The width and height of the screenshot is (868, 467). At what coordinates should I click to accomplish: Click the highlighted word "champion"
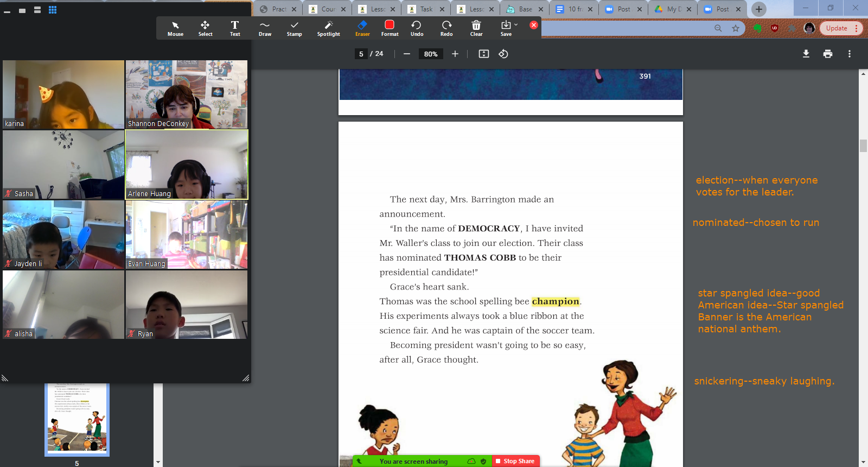[556, 301]
